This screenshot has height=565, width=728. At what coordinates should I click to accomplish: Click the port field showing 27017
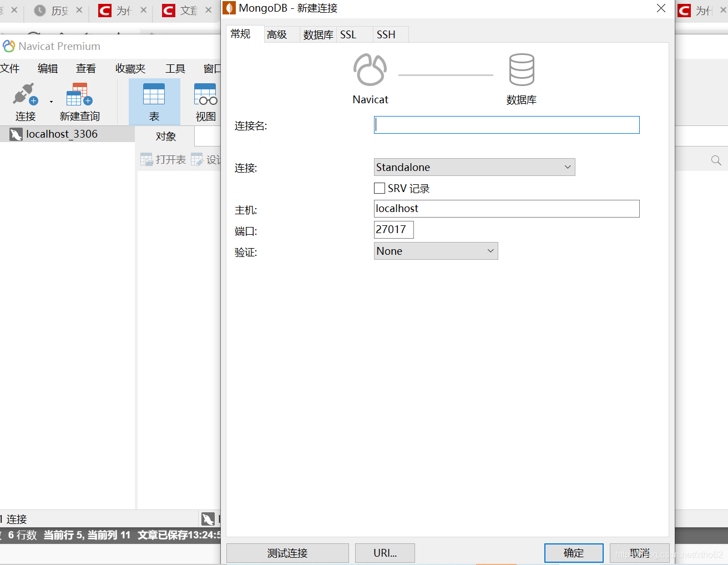pyautogui.click(x=394, y=230)
